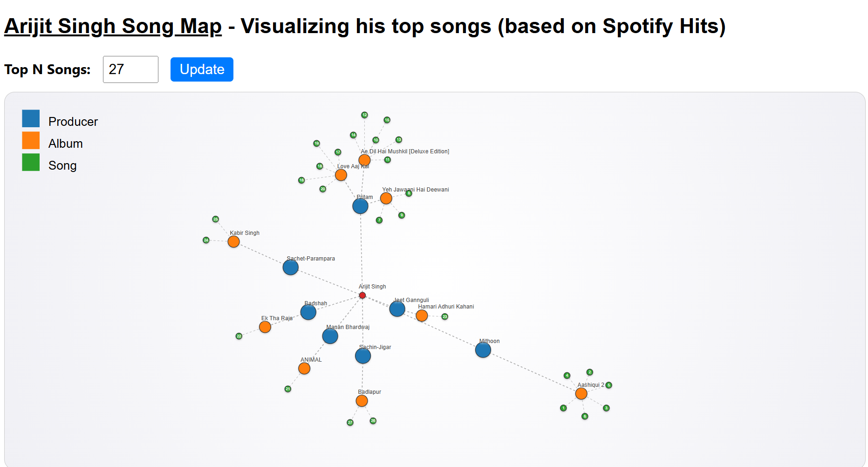Select the Badlapur album node
Viewport: 868px width, 467px height.
[362, 401]
